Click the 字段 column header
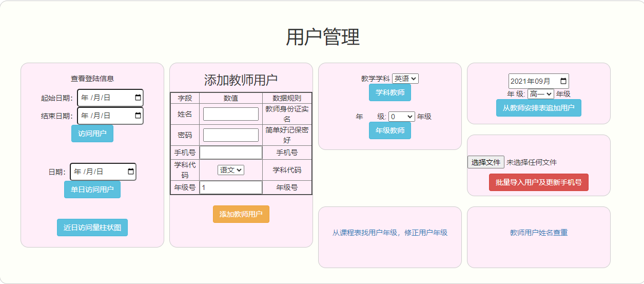The image size is (644, 284). tap(185, 98)
